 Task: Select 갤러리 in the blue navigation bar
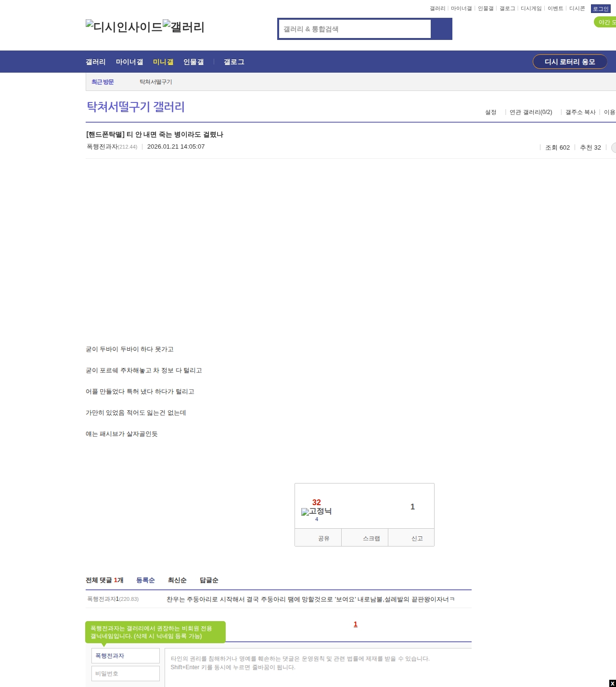96,62
